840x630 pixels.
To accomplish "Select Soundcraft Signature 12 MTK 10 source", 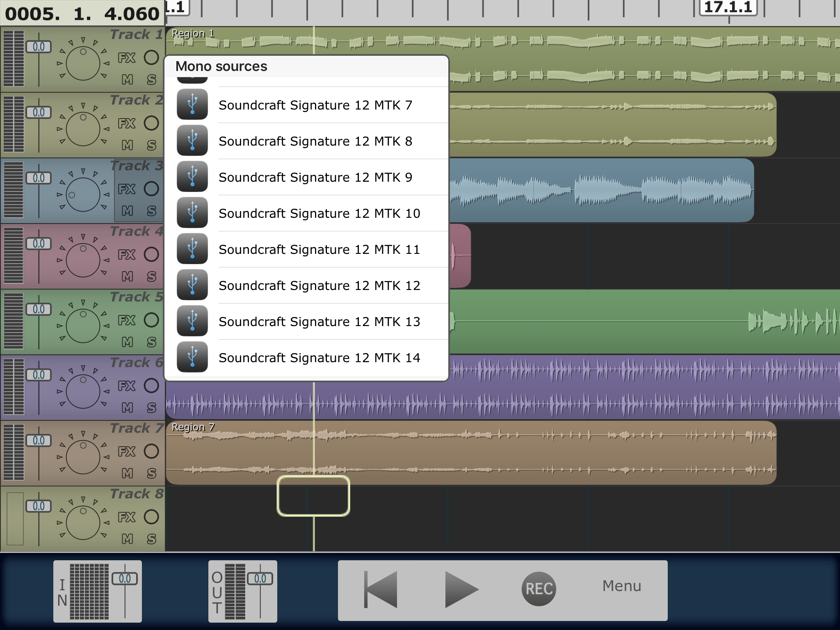I will pyautogui.click(x=306, y=213).
